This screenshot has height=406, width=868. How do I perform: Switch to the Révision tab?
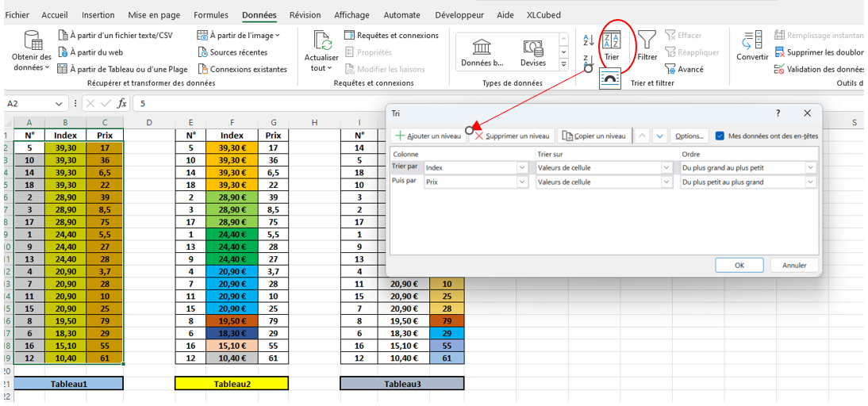305,15
